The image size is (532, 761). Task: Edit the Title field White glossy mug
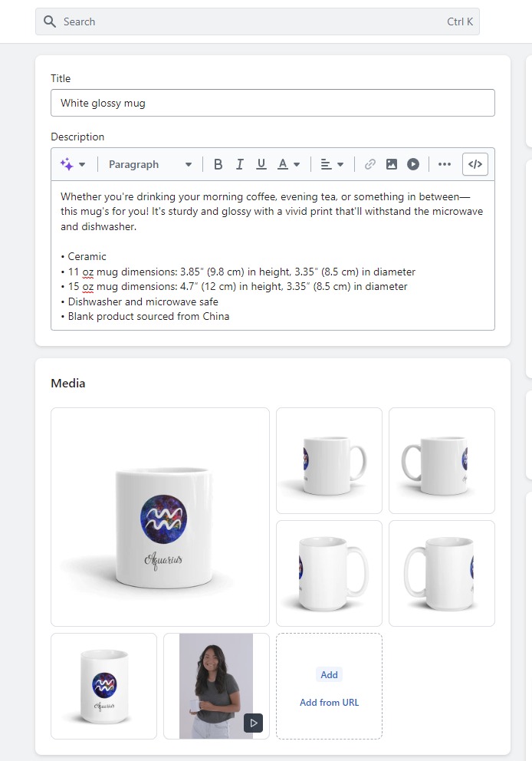tap(273, 103)
